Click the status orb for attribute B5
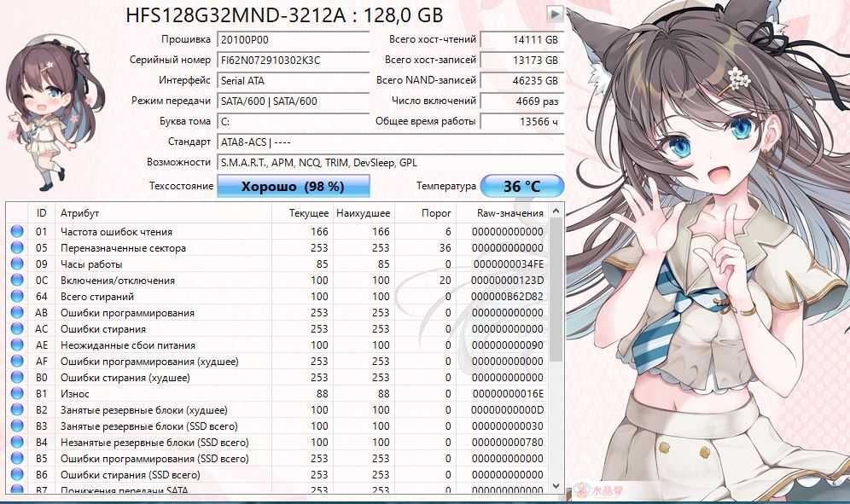The image size is (850, 504). click(17, 459)
